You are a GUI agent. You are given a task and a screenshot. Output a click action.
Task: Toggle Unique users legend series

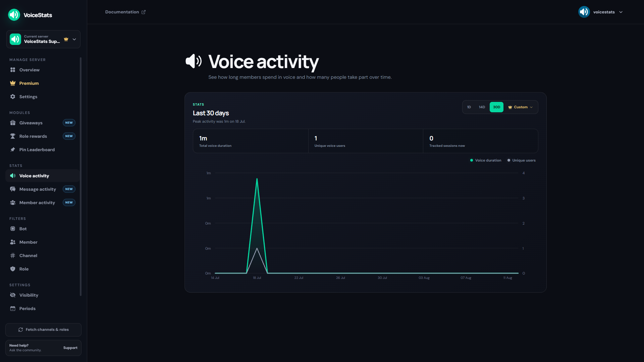522,160
